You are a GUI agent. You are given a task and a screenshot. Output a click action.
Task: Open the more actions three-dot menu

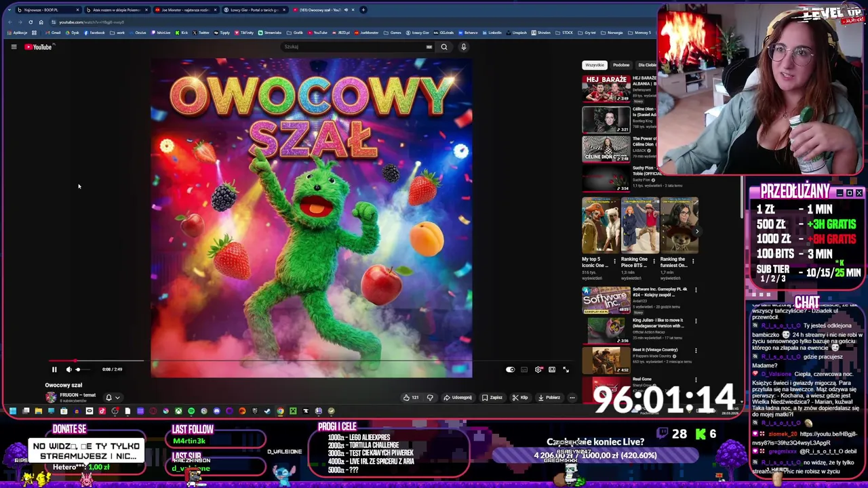click(x=572, y=397)
